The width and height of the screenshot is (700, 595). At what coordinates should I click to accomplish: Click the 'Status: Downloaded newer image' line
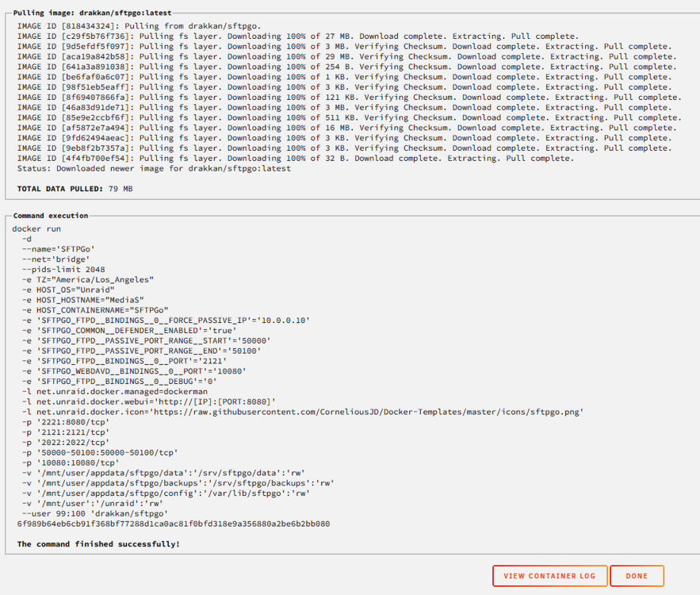coord(154,168)
